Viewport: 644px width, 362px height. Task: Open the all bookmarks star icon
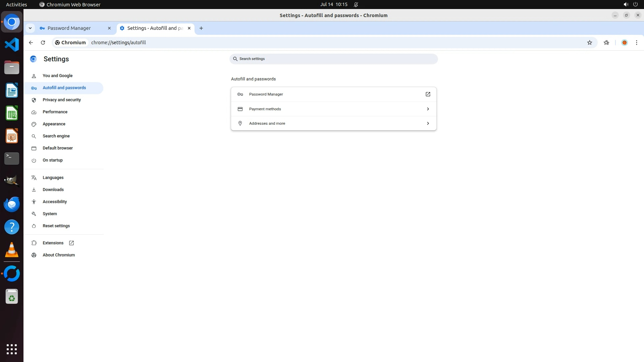(x=606, y=43)
